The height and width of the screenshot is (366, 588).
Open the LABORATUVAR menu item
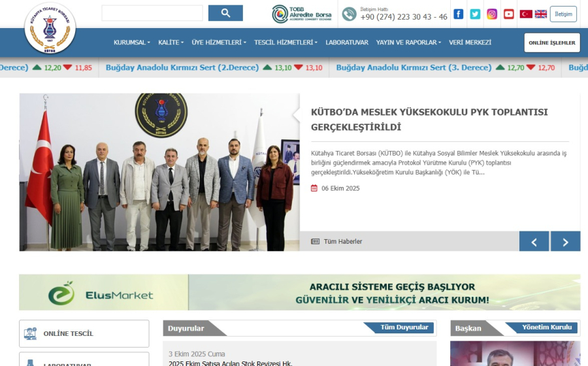click(x=347, y=42)
